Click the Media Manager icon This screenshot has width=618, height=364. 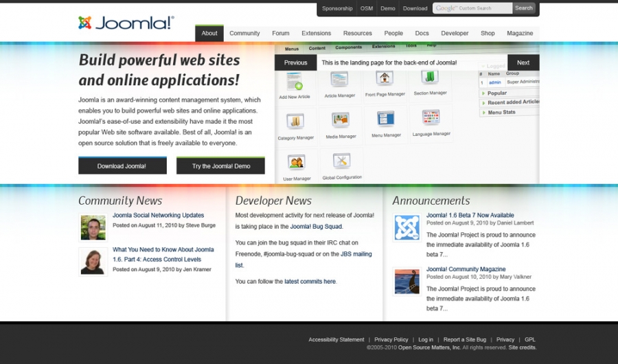point(341,120)
